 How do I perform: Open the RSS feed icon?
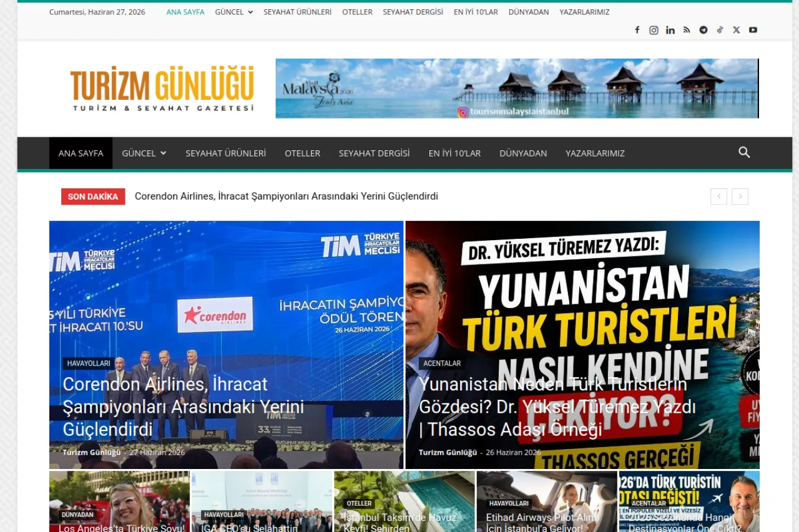(687, 30)
